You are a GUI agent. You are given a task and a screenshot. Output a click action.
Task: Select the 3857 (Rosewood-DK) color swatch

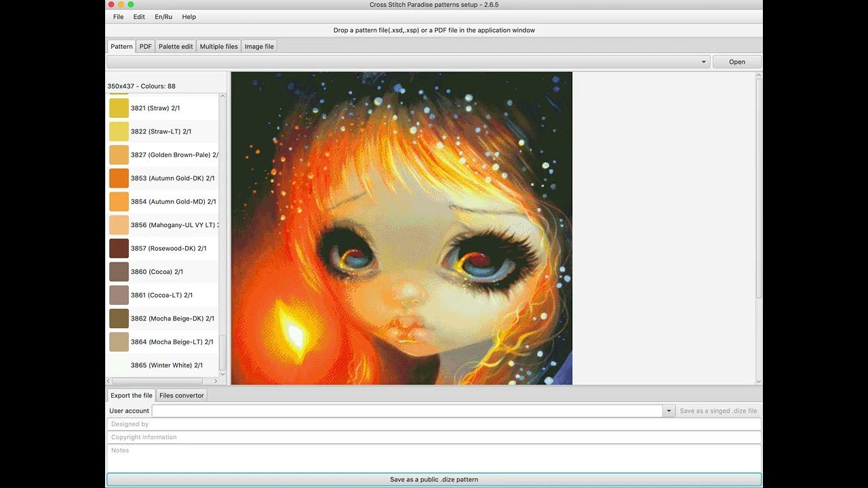click(x=119, y=249)
